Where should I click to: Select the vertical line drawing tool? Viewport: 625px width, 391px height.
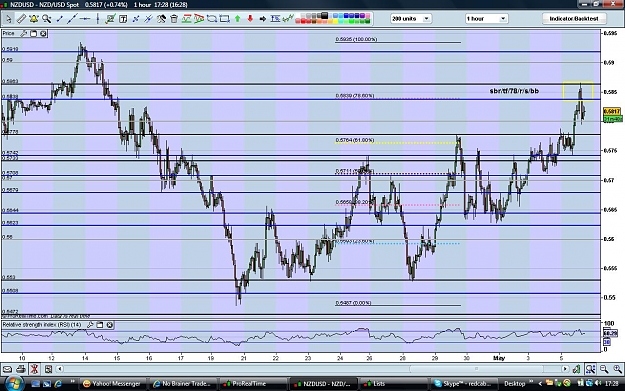click(98, 19)
